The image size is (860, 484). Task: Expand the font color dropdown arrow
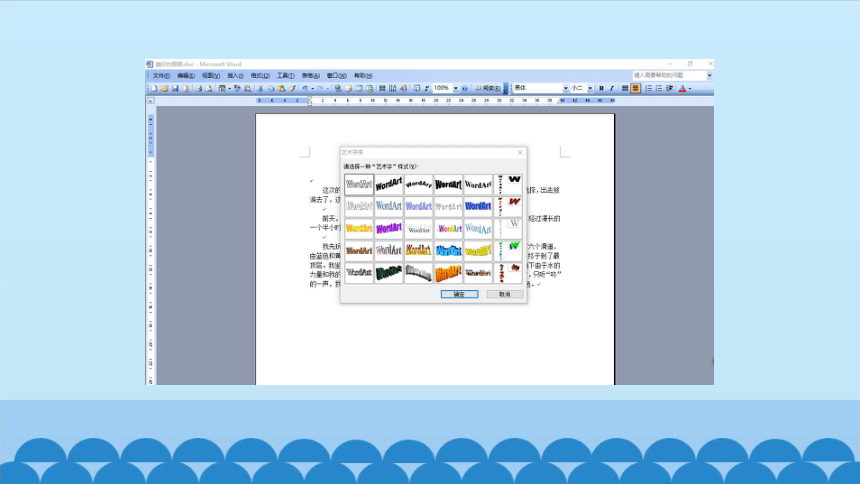point(690,88)
